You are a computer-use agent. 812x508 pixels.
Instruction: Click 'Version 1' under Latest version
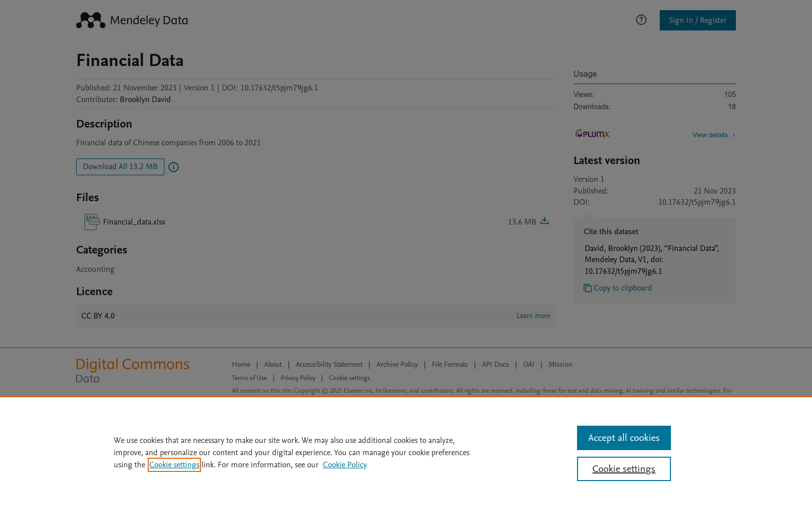point(589,179)
